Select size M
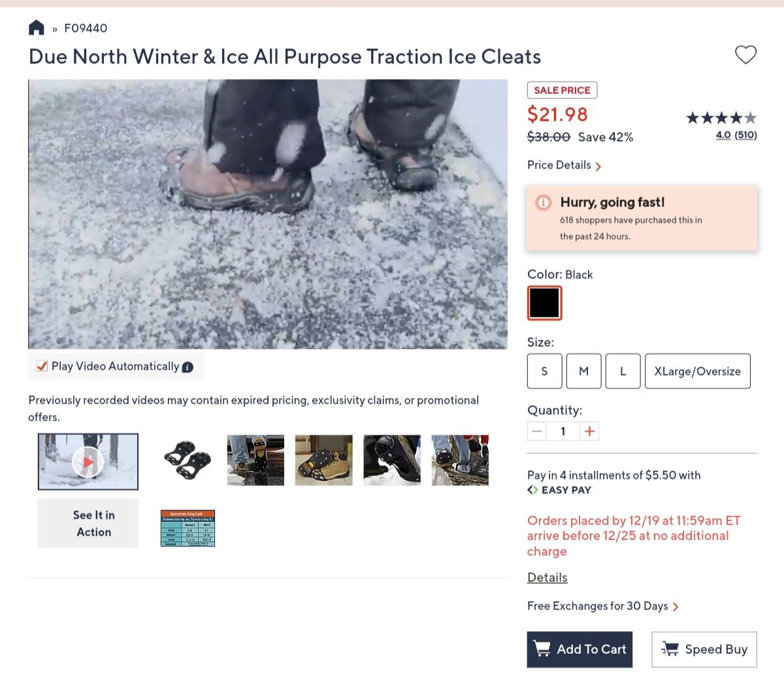784x693 pixels. coord(583,371)
